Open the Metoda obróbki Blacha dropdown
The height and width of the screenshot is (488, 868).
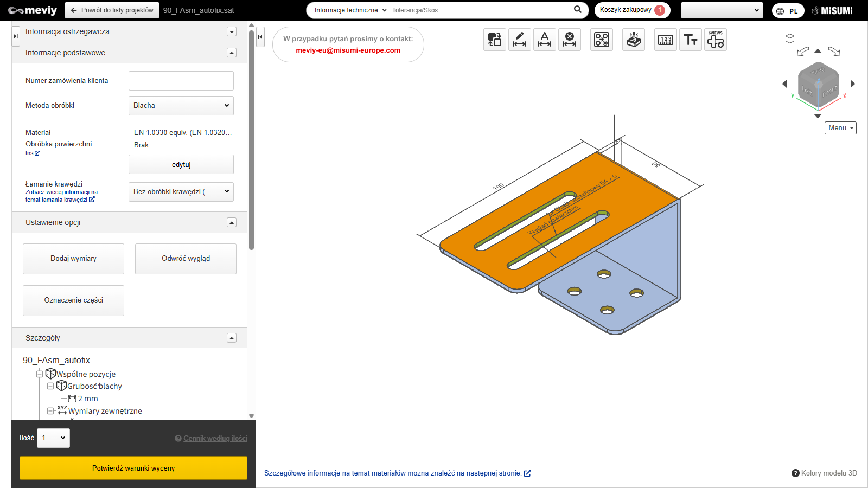pos(181,106)
